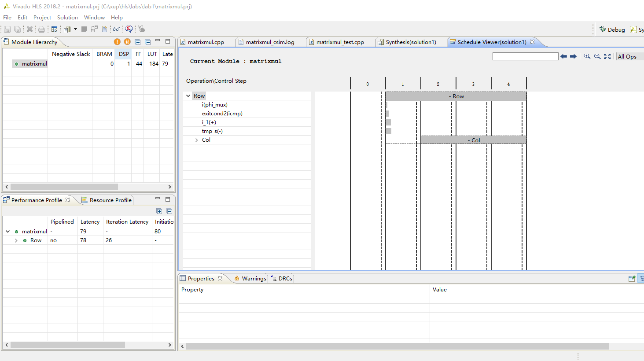Fit the schedule to the window
The height and width of the screenshot is (361, 644).
point(607,56)
